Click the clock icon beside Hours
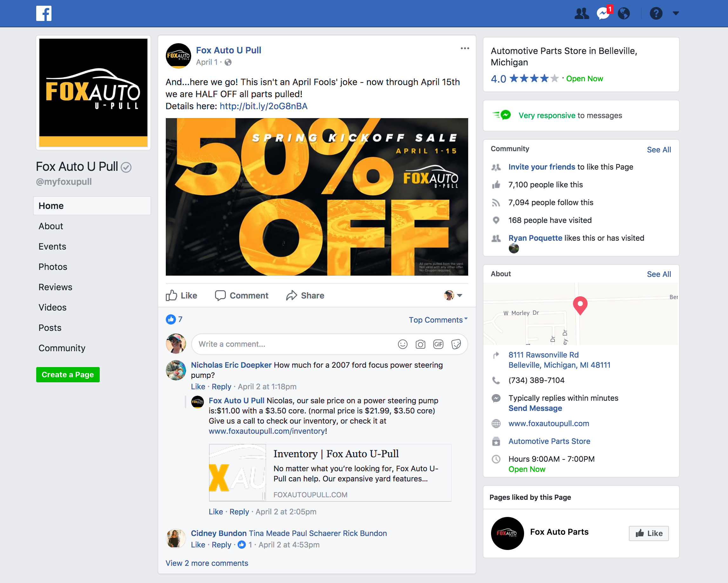Image resolution: width=728 pixels, height=583 pixels. click(x=496, y=459)
